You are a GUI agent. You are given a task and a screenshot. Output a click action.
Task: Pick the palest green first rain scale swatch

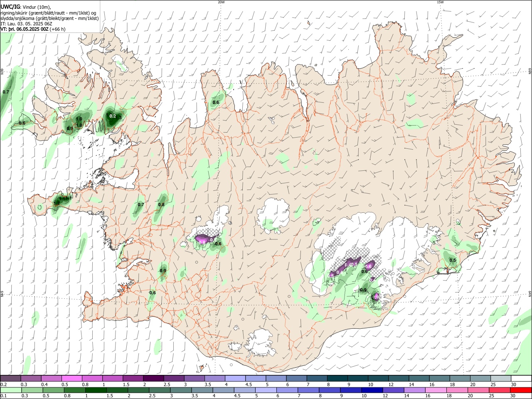coord(10,390)
